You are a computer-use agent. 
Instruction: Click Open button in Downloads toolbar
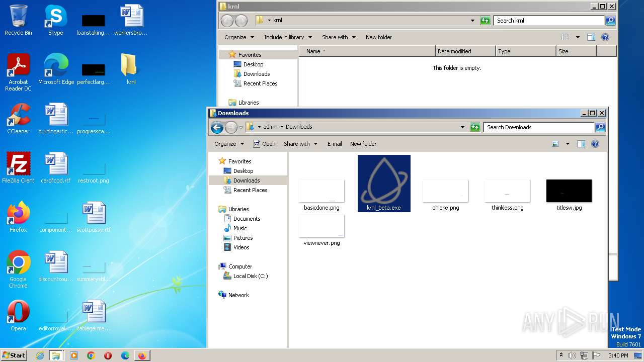(264, 144)
